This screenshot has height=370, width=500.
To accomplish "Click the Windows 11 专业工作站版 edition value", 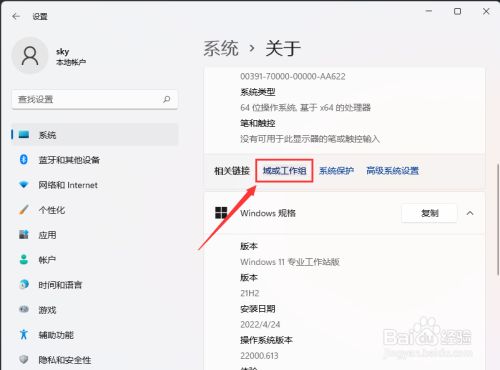I will (x=290, y=262).
